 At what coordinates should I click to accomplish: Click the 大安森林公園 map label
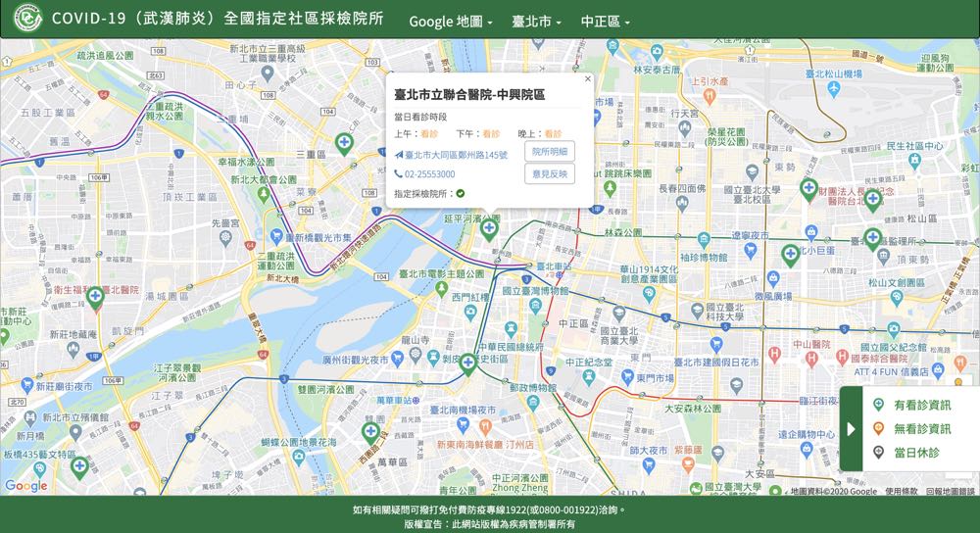click(x=693, y=408)
